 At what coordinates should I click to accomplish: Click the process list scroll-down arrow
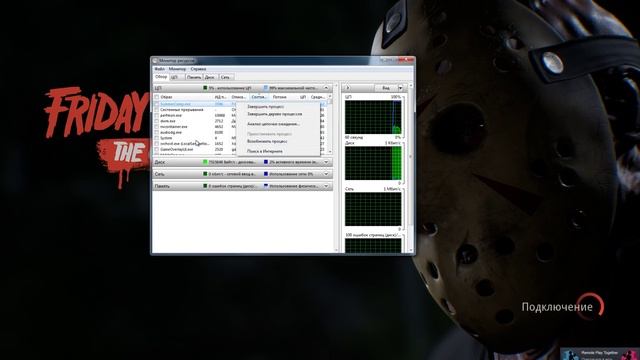pyautogui.click(x=330, y=152)
